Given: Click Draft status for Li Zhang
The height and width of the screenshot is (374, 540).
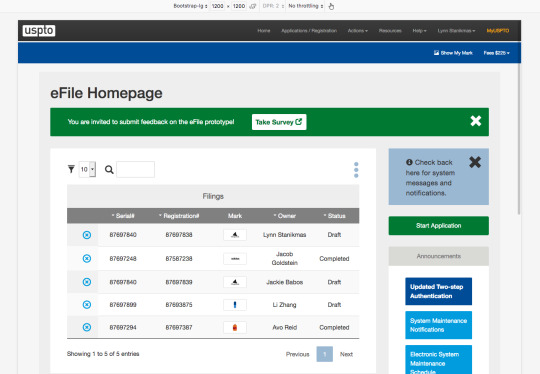Looking at the screenshot, I should click(x=334, y=305).
